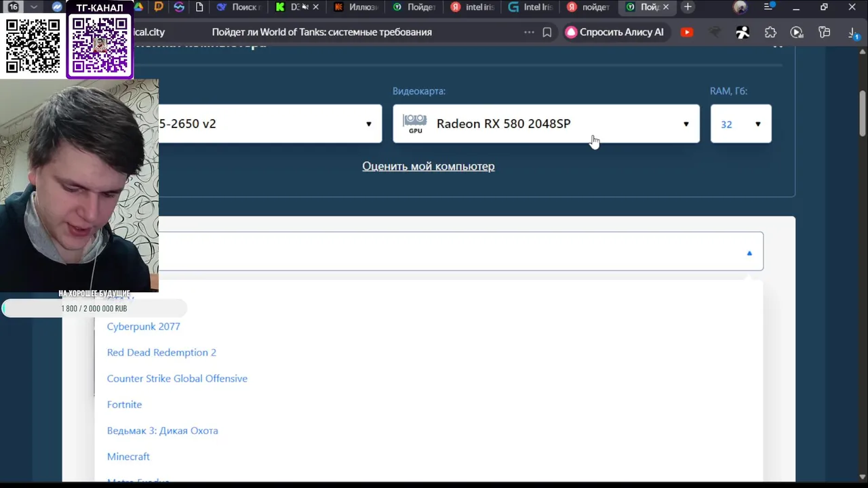Click the user profile avatar in title bar

(741, 7)
